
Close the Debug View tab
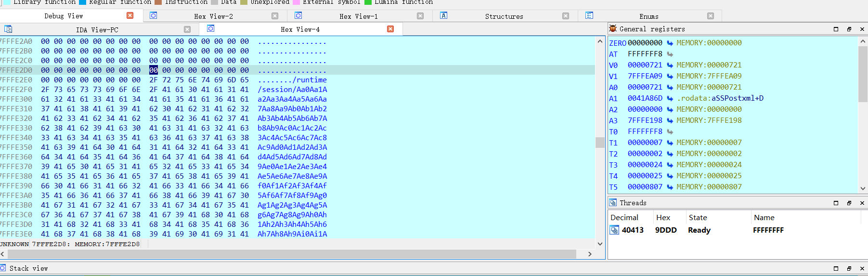click(x=130, y=16)
